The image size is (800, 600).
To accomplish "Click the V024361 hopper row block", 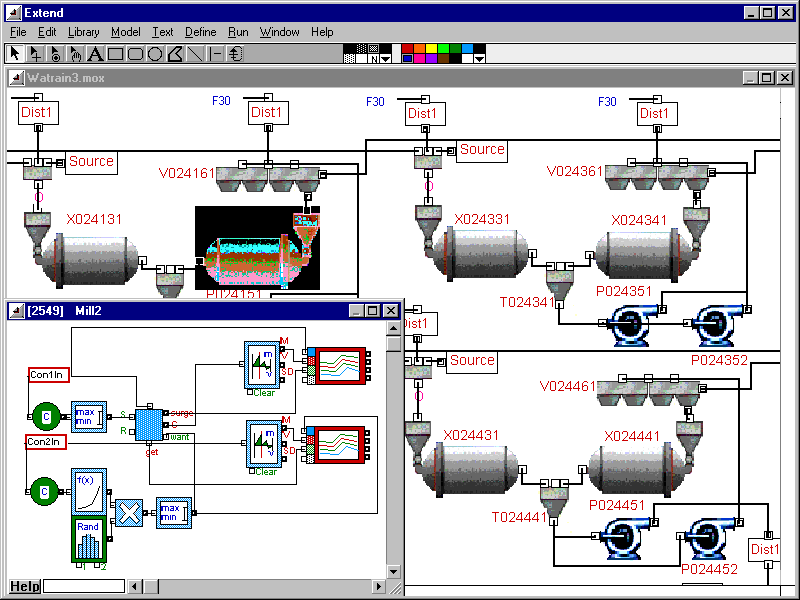I will coord(657,178).
